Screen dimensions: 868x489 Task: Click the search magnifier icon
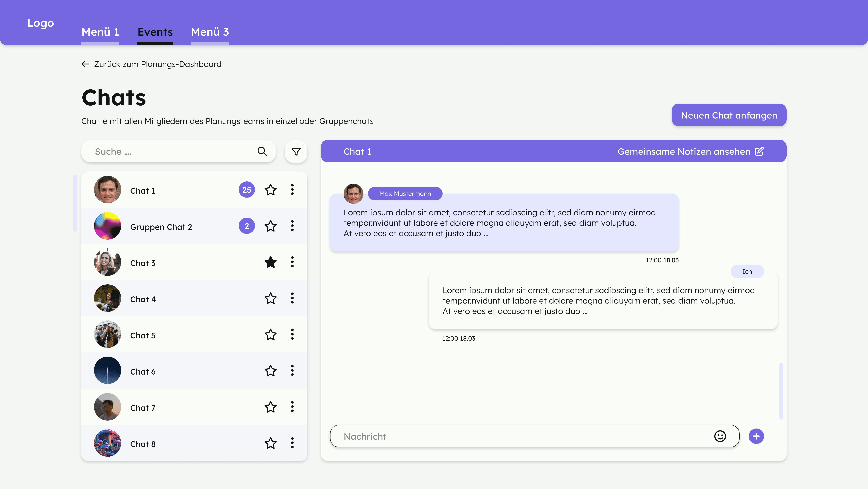tap(262, 151)
